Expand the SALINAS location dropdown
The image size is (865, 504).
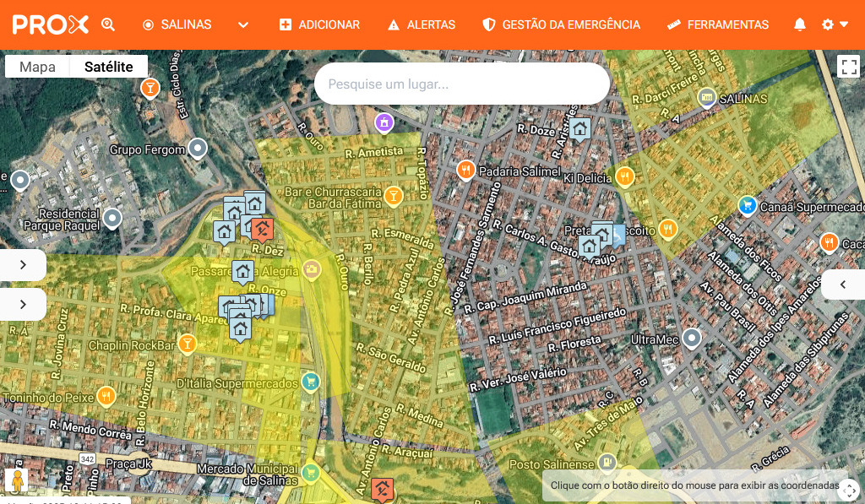(243, 24)
